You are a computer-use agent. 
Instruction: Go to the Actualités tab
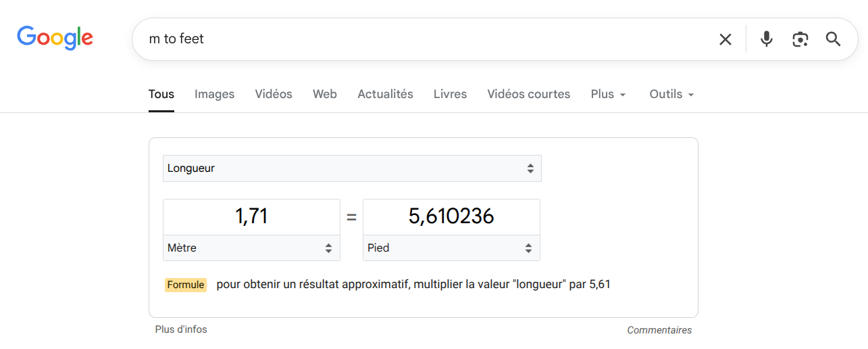point(385,94)
